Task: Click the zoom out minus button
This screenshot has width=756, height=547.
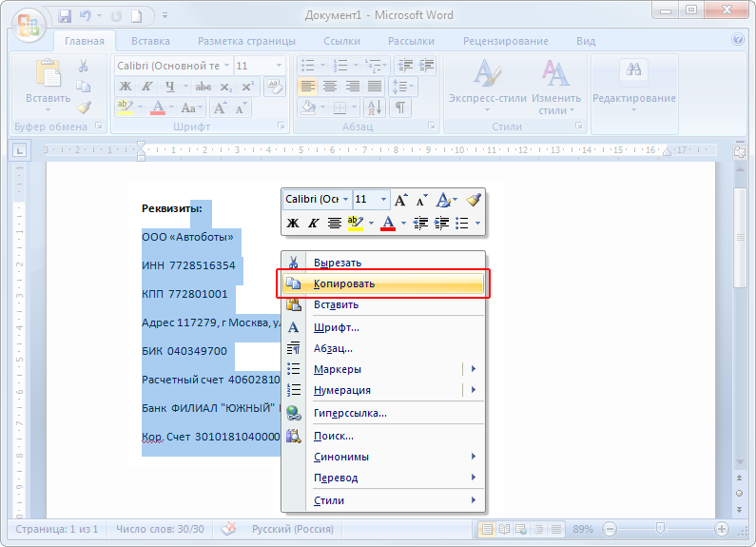Action: click(610, 529)
